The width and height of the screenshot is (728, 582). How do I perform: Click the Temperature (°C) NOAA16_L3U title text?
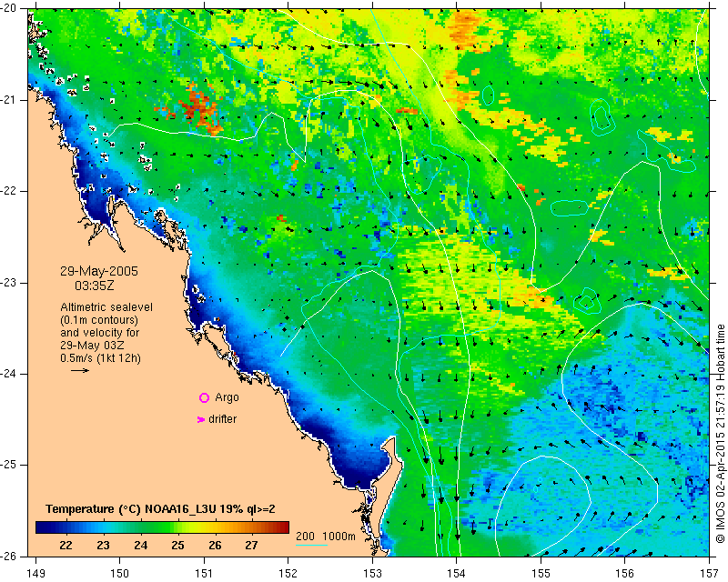tap(160, 509)
